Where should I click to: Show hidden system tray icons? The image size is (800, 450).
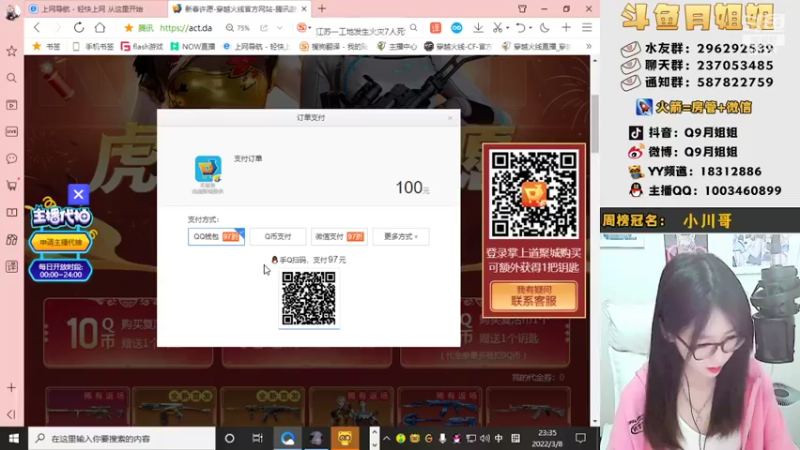coord(386,438)
